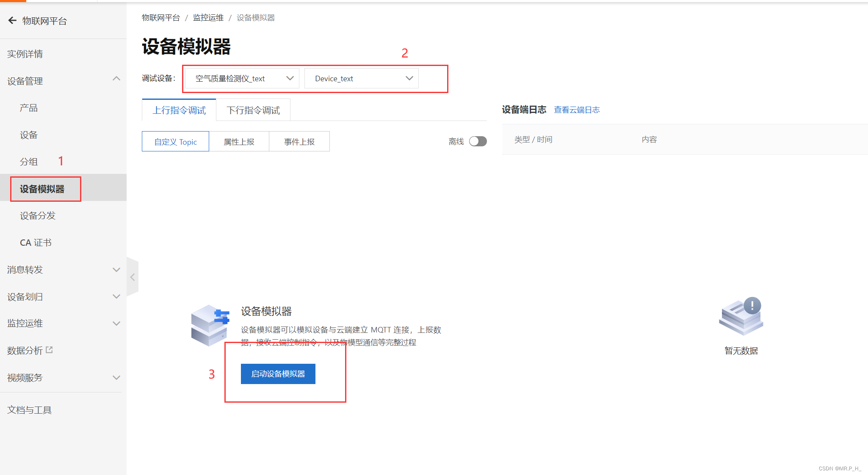Screen dimensions: 868x475
Task: Click the 启动设备模拟器 button
Action: pos(278,374)
